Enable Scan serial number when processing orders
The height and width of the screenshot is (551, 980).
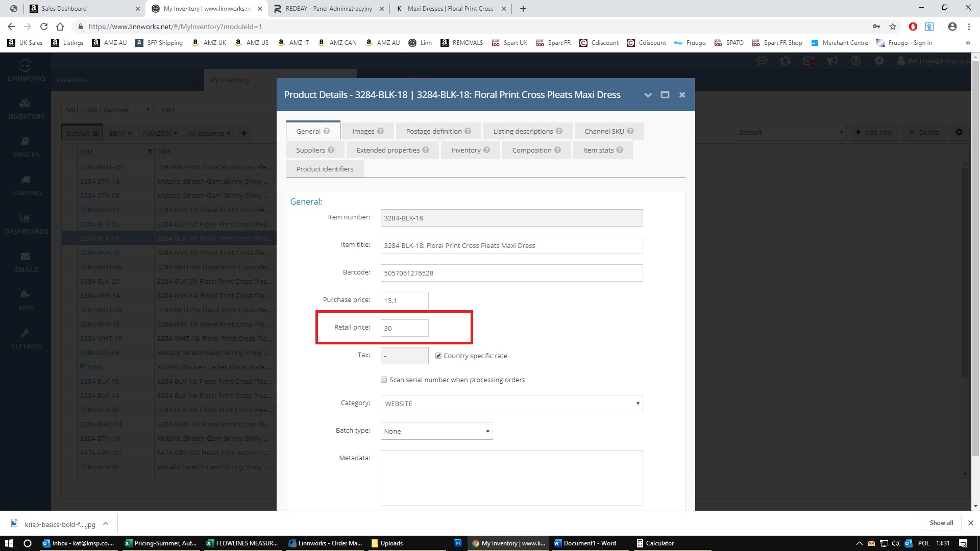pyautogui.click(x=384, y=380)
